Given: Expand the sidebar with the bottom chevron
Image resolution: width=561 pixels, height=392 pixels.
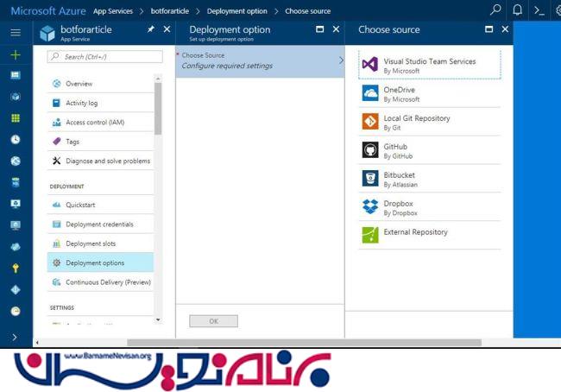Looking at the screenshot, I should 15,338.
